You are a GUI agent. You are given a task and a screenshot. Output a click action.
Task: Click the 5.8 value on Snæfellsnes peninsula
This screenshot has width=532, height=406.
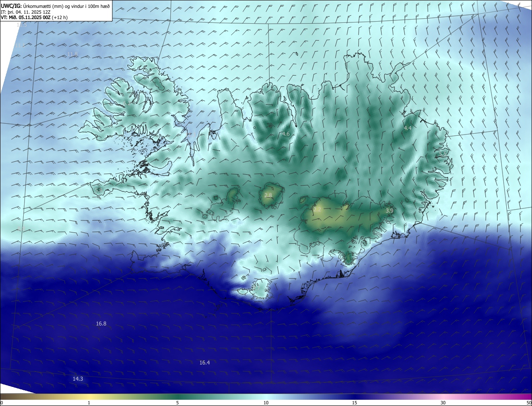pyautogui.click(x=99, y=190)
